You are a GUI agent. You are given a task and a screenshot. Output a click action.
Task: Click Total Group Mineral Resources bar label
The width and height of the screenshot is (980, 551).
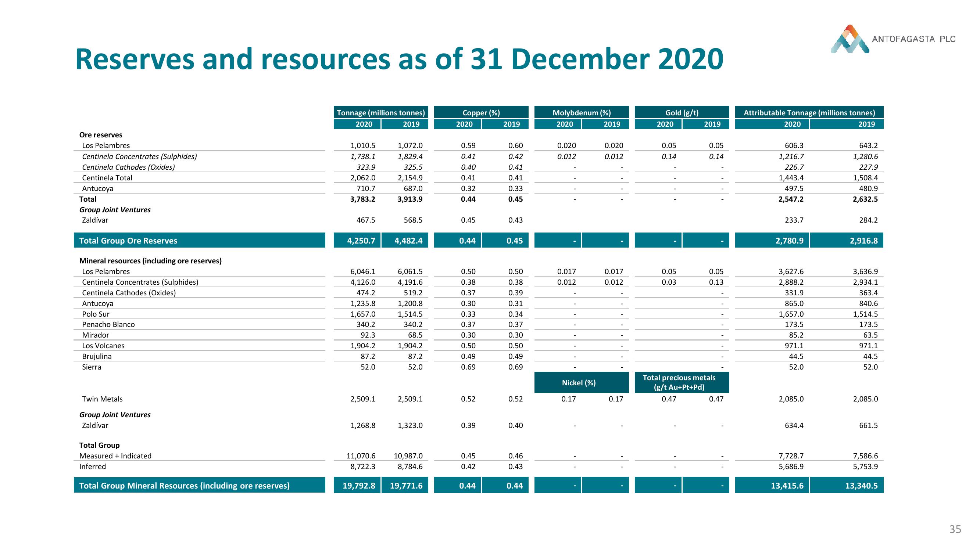click(x=185, y=486)
